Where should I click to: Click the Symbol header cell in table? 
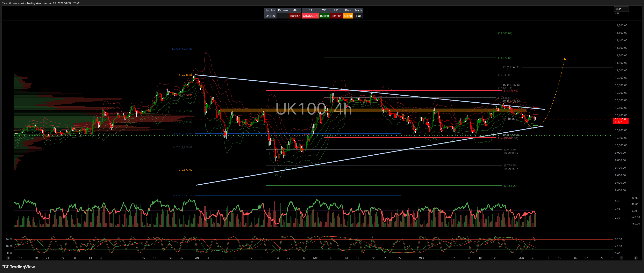[270, 10]
